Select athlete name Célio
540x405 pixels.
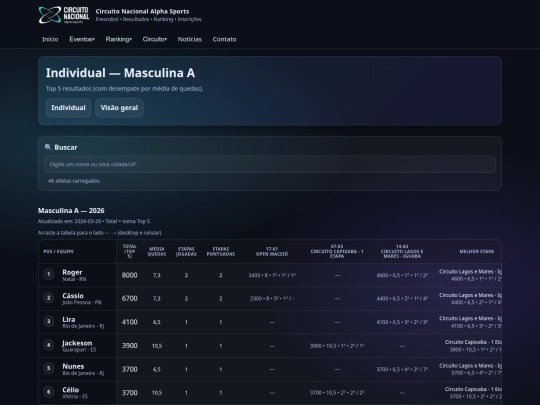click(x=71, y=390)
